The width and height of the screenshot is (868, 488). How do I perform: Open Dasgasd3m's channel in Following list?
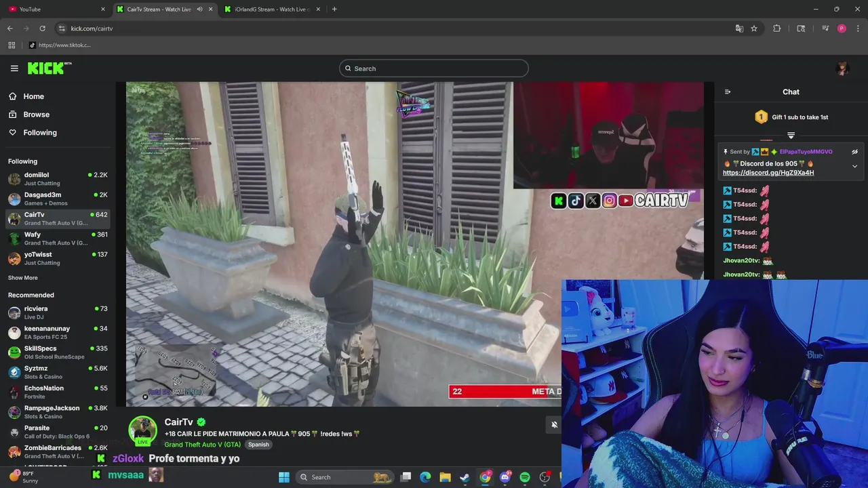point(58,199)
